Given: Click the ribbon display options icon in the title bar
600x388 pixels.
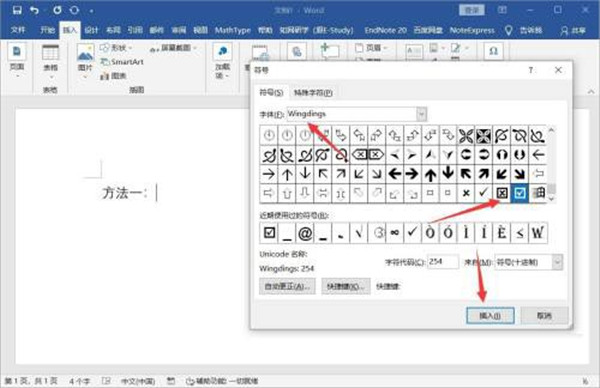Looking at the screenshot, I should (x=502, y=10).
